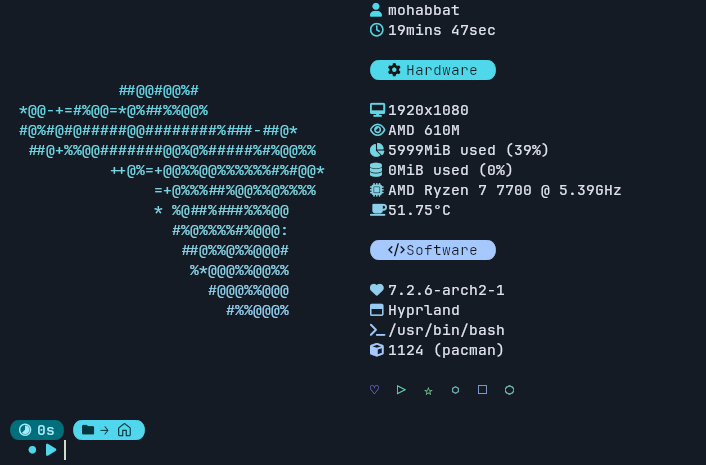Click the arrow between folder and home icons

104,430
